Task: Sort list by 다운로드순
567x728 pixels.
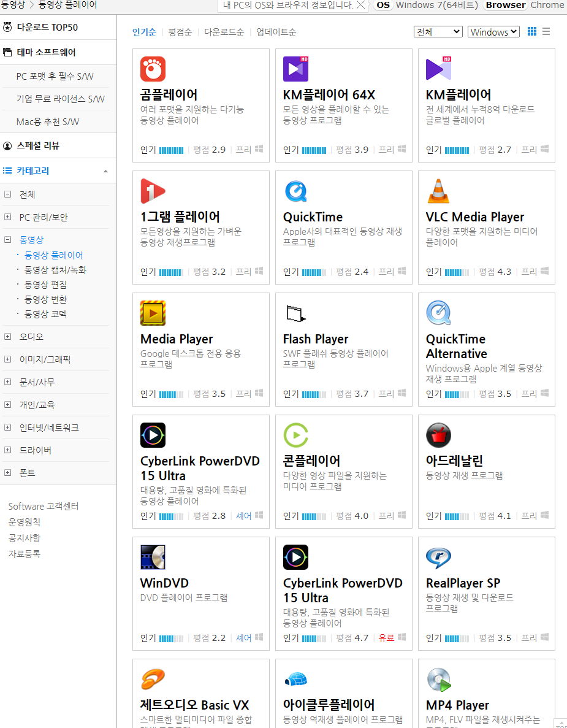Action: tap(224, 32)
